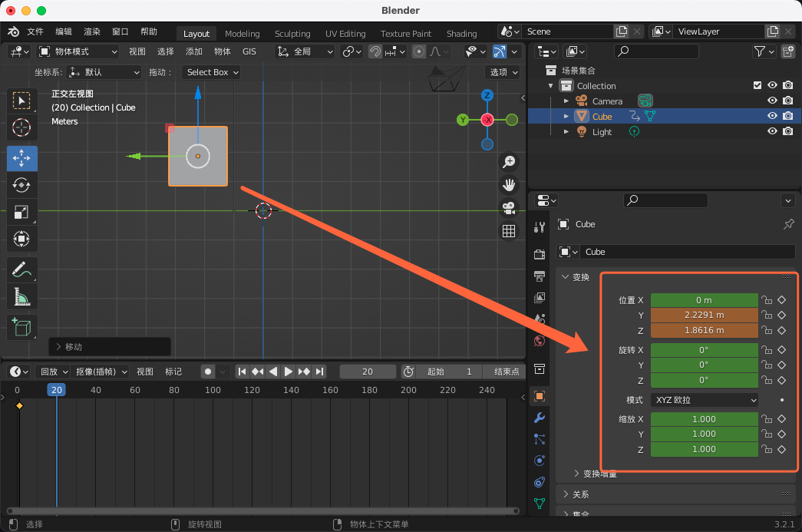Open the Particles properties tab
802x532 pixels.
[x=540, y=439]
